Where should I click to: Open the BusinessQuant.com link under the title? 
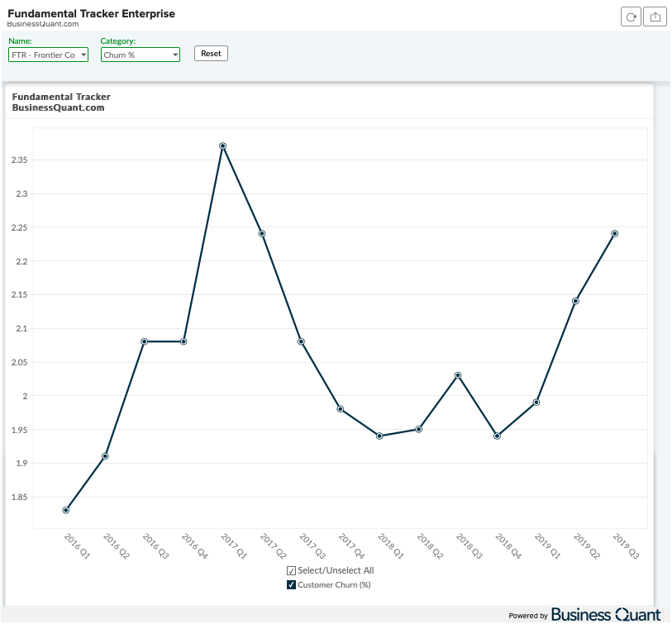(x=43, y=24)
